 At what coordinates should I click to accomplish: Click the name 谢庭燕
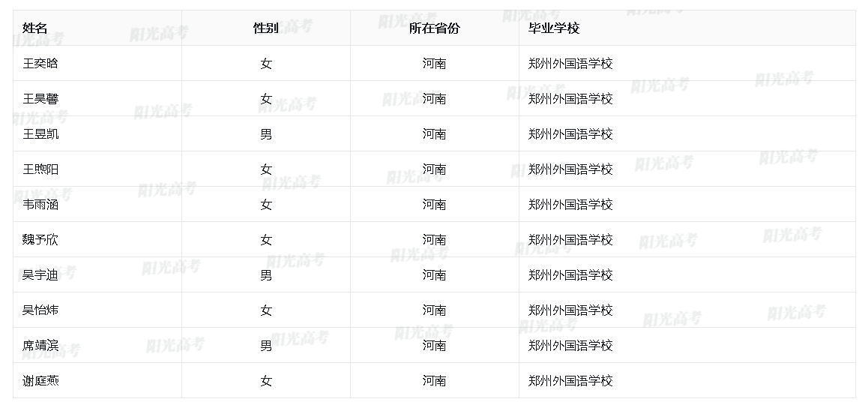click(x=40, y=381)
